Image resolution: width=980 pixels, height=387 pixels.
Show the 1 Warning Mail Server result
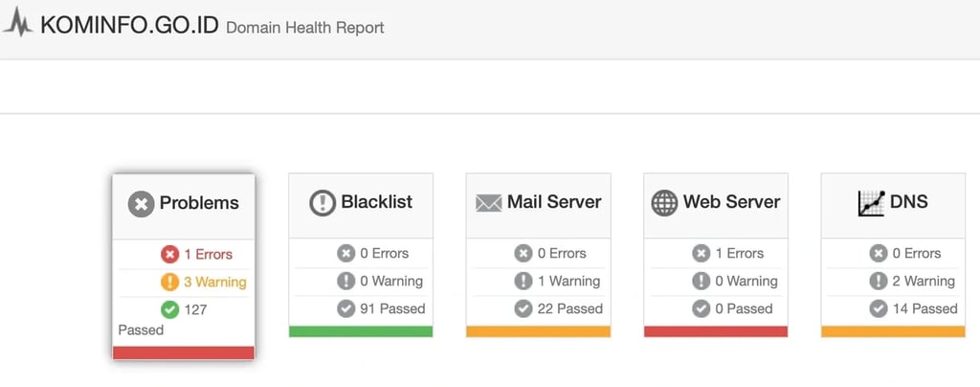click(568, 281)
